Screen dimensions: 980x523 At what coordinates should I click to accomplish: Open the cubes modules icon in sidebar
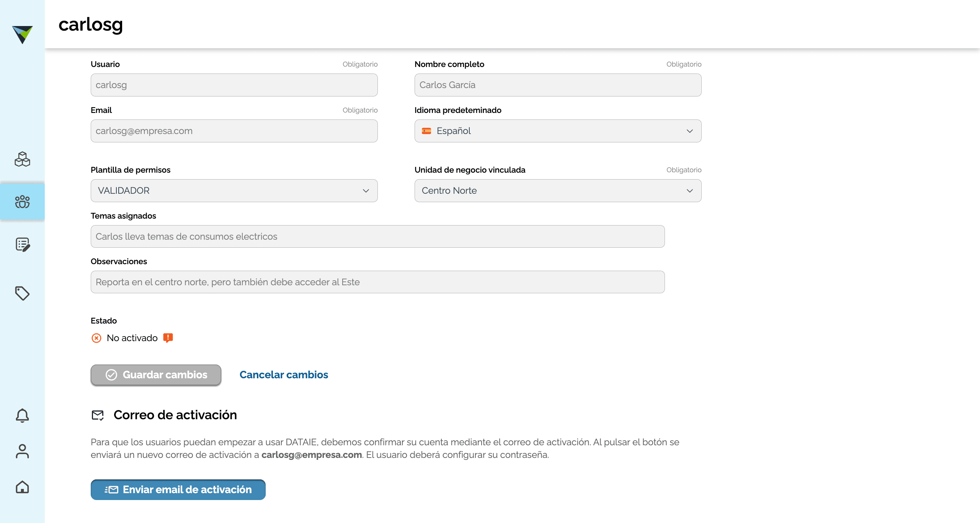(x=22, y=159)
